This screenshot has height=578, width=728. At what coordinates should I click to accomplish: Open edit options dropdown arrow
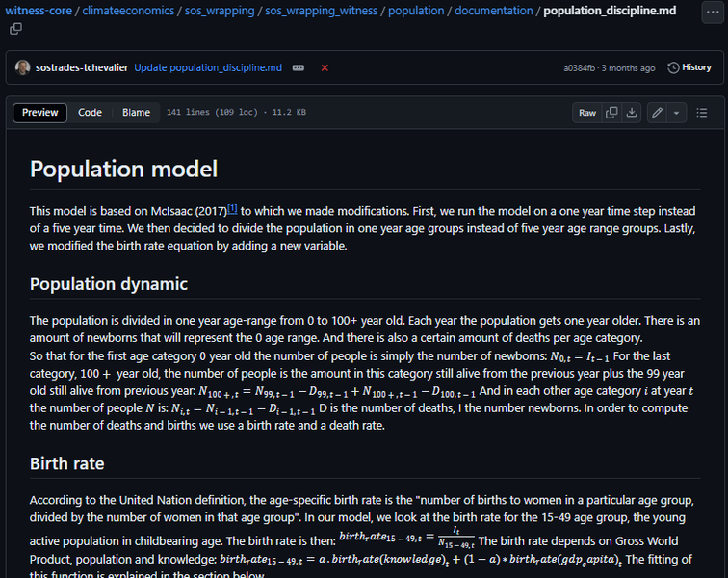[676, 113]
